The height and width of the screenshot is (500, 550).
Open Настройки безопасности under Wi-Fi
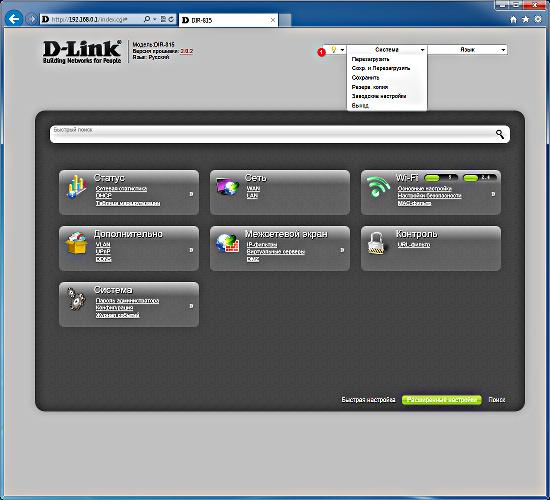[x=429, y=195]
